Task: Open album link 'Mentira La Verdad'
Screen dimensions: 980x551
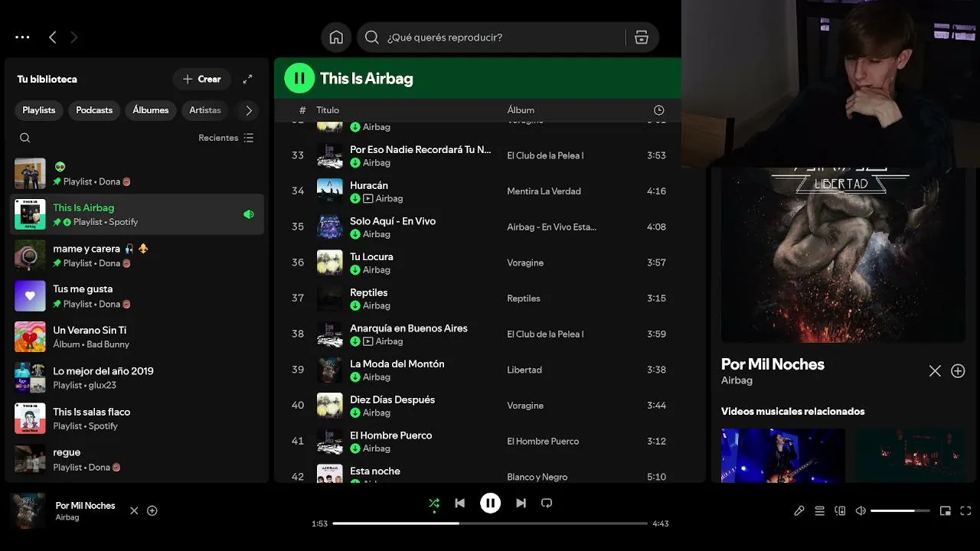Action: tap(544, 191)
